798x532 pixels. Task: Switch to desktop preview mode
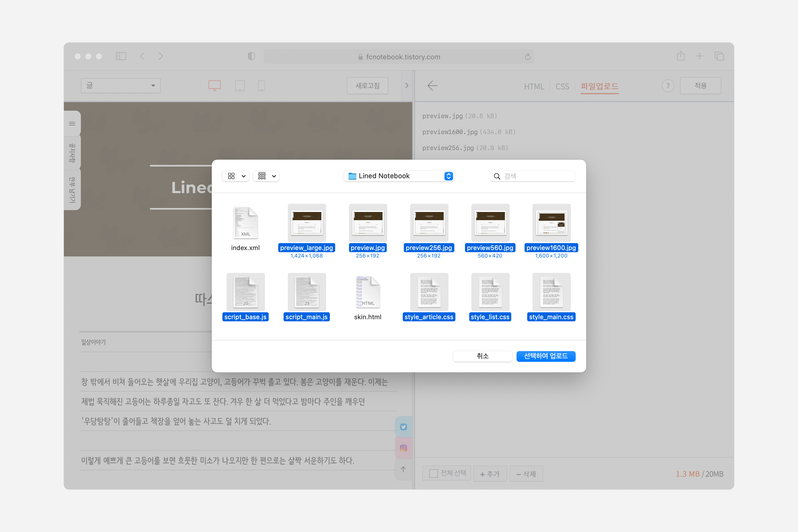[214, 85]
